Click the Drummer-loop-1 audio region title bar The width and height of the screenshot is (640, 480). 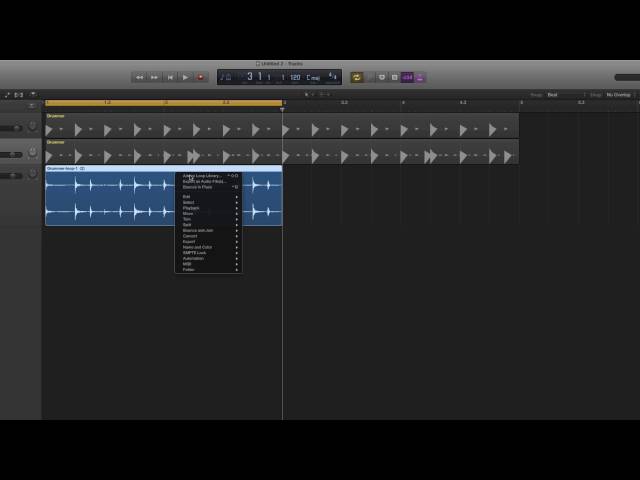point(163,168)
